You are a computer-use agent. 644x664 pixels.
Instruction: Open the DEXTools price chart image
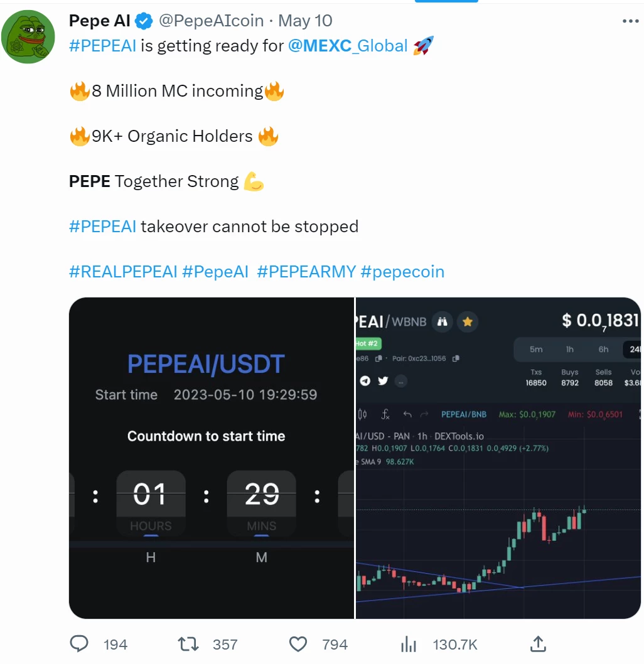point(498,458)
